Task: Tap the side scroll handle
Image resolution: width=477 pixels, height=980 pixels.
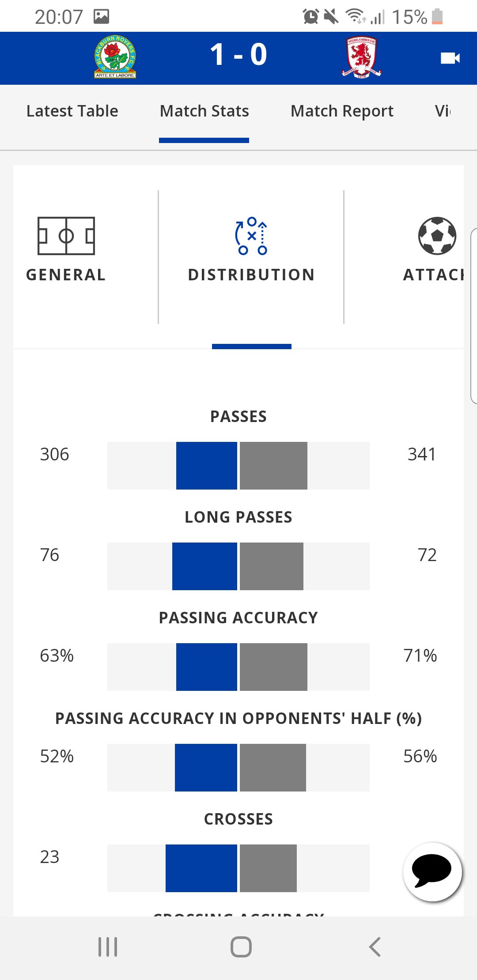Action: (474, 316)
